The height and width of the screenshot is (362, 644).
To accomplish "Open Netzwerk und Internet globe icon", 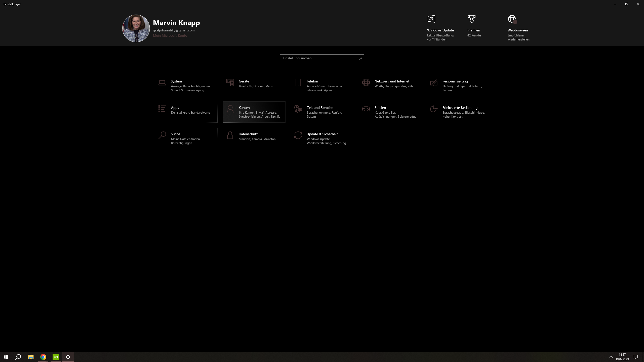I will coord(366,82).
